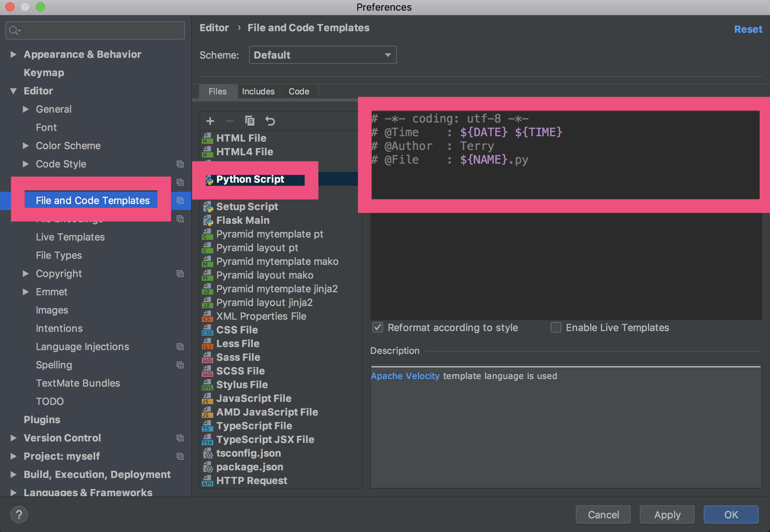Image resolution: width=770 pixels, height=532 pixels.
Task: Expand the Color Scheme subsection
Action: (x=26, y=146)
